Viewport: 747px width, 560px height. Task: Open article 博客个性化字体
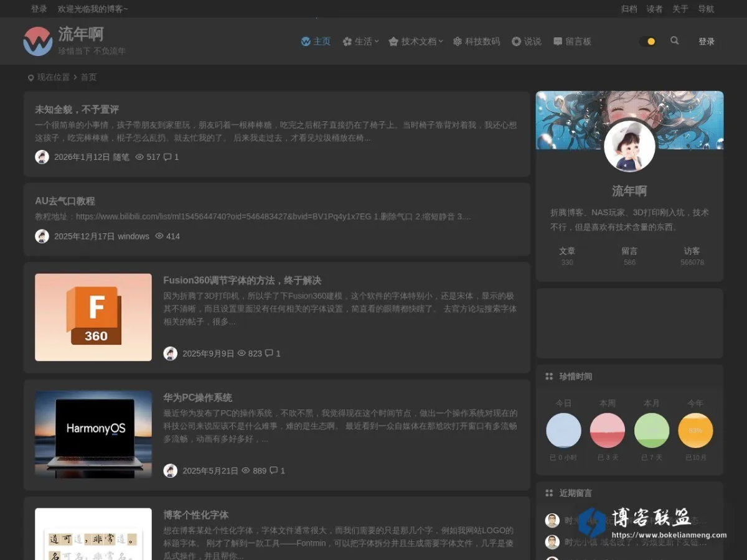196,515
